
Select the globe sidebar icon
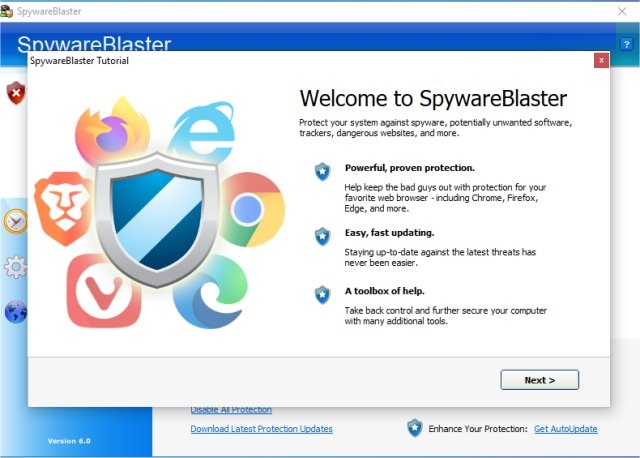tap(16, 312)
